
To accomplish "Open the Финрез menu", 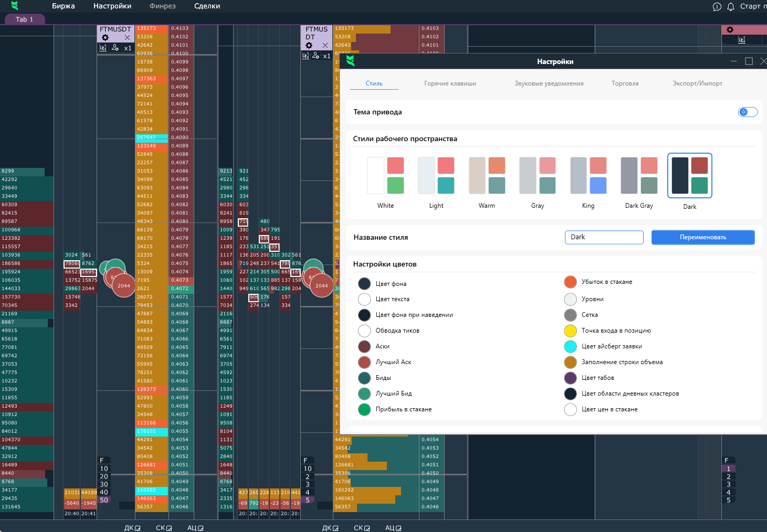I will (163, 6).
